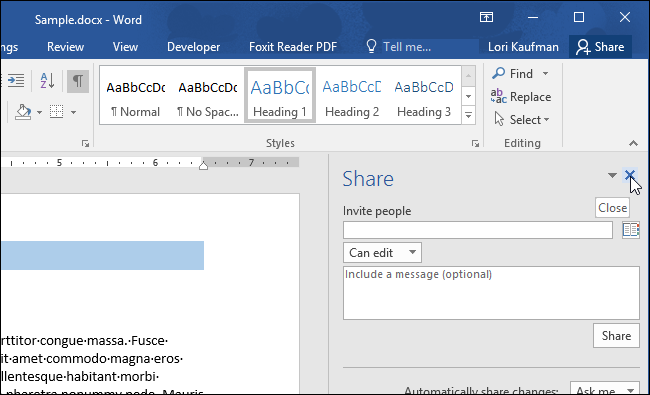Click the Invite people text field
The width and height of the screenshot is (650, 395).
tap(478, 230)
